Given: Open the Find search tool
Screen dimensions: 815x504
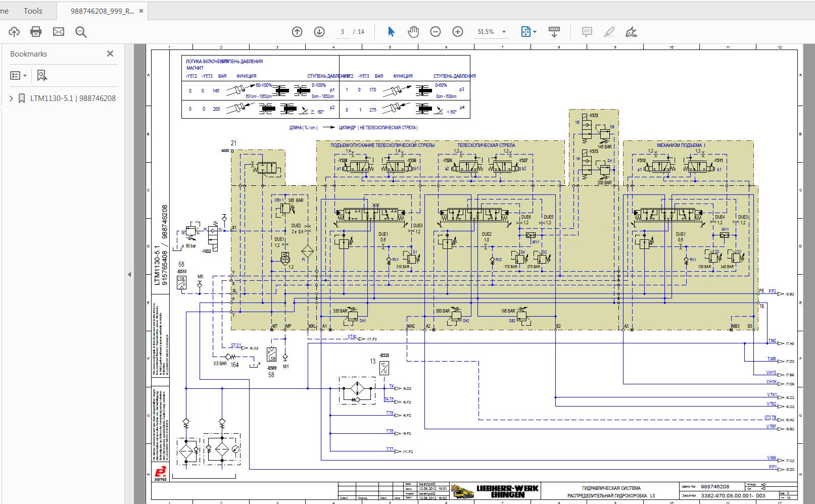Looking at the screenshot, I should tap(81, 31).
